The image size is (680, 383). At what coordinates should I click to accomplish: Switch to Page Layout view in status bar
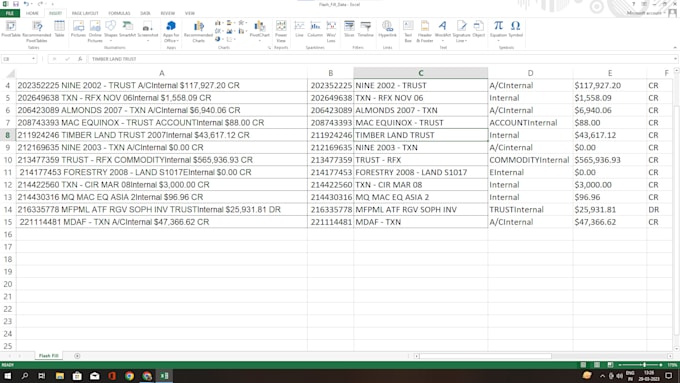[x=597, y=365]
